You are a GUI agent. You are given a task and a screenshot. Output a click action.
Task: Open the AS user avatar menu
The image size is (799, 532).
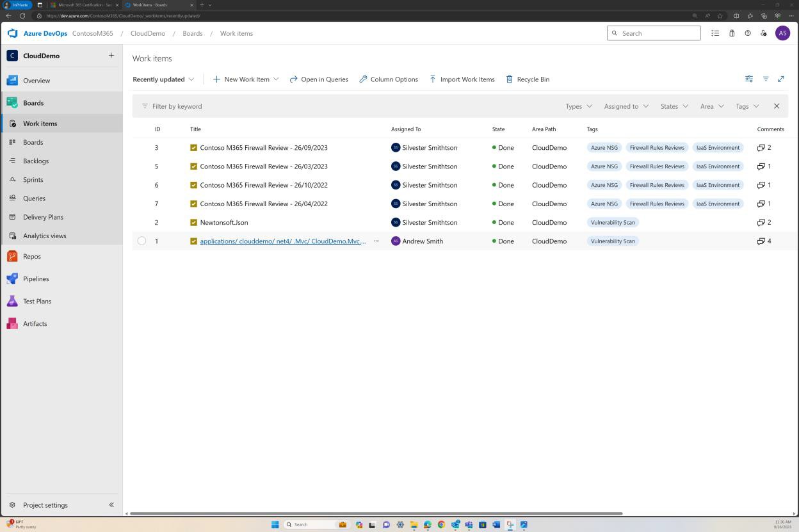(782, 33)
